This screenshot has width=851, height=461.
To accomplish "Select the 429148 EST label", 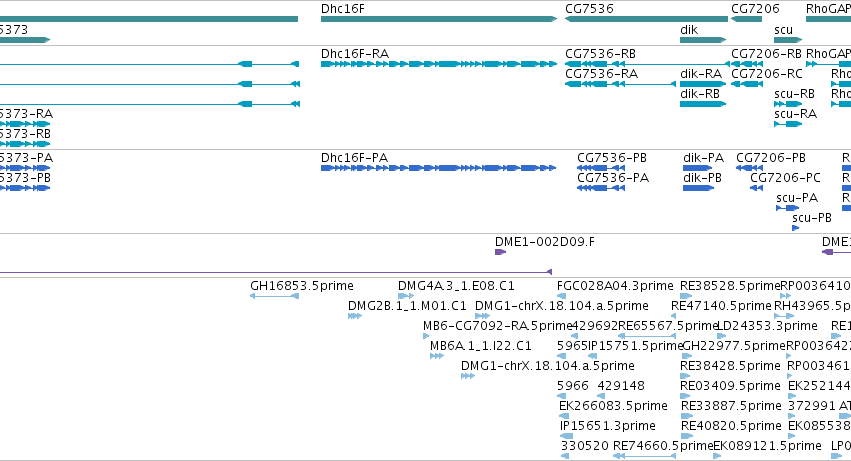I will click(621, 386).
